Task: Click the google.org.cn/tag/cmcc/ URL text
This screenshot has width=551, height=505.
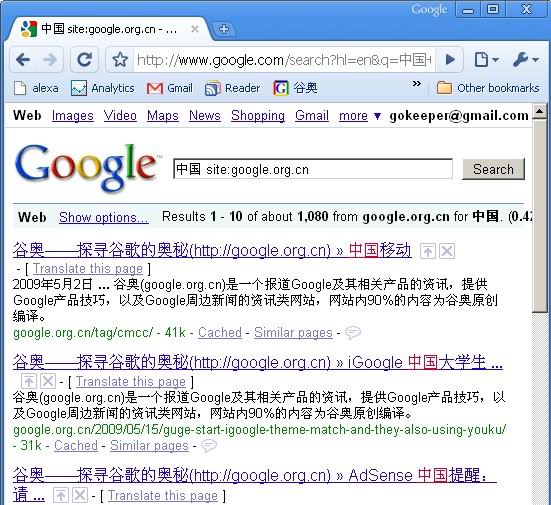Action: (83, 332)
